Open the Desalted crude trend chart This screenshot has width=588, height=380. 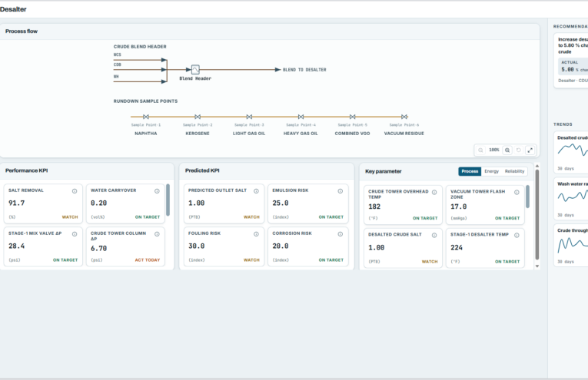pyautogui.click(x=571, y=152)
